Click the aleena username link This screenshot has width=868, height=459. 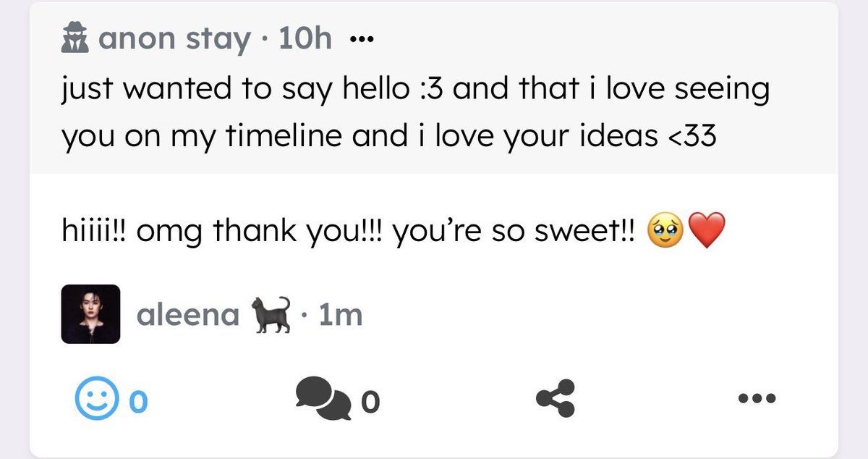[x=187, y=316]
